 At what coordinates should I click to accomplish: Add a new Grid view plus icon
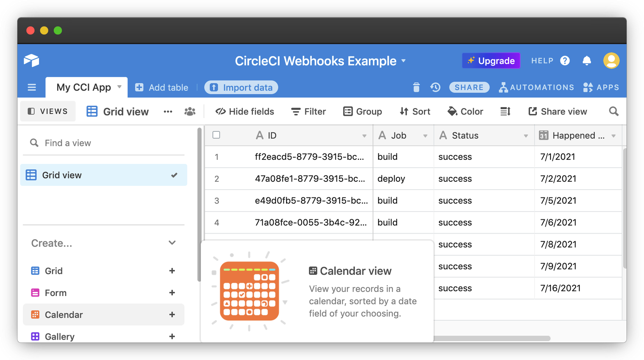[172, 271]
